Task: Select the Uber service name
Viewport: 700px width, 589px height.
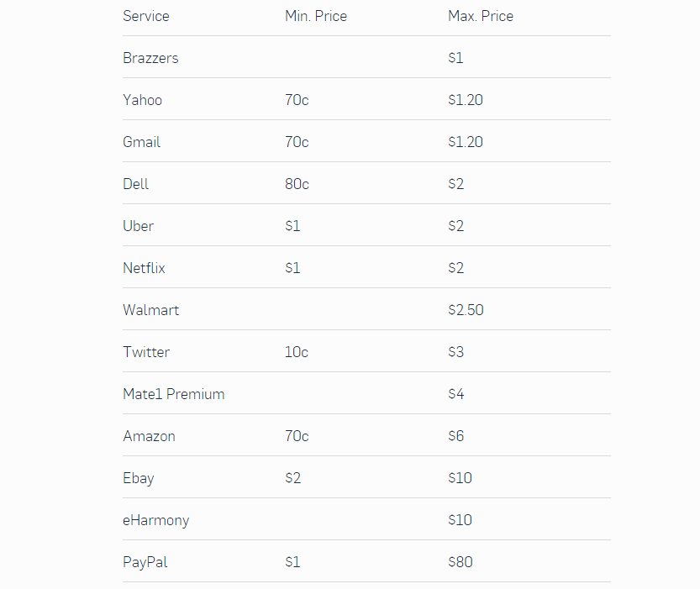Action: [138, 226]
